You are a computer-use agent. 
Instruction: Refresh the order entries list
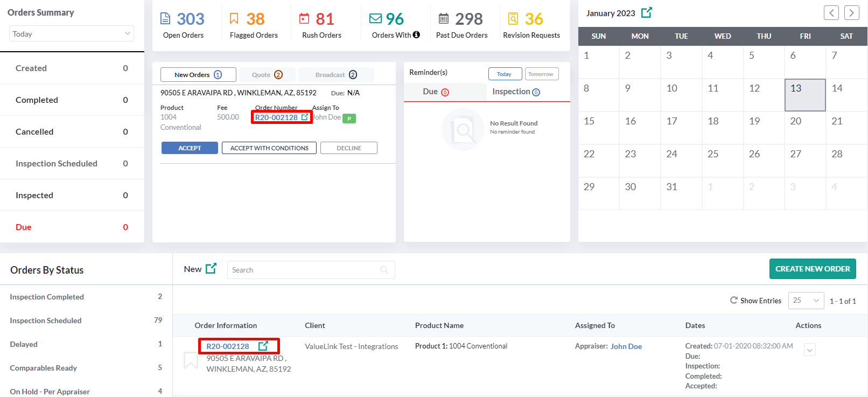733,300
